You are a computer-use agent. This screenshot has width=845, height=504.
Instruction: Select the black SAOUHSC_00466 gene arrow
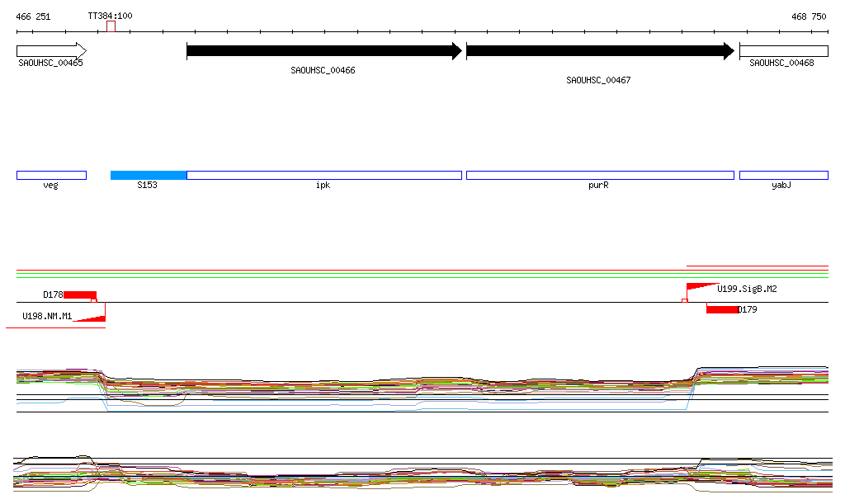point(323,51)
